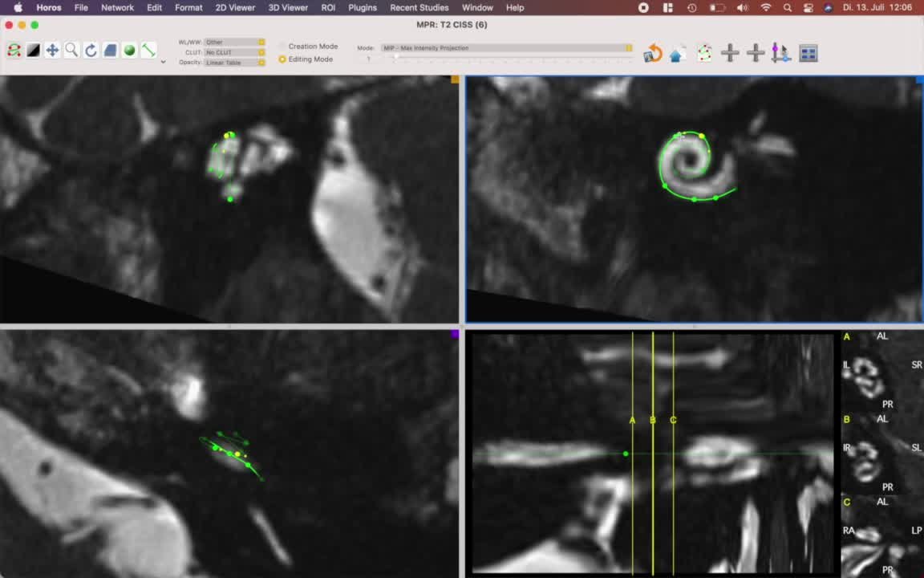Viewport: 924px width, 578px height.
Task: Select cross-section thumbnail C
Action: pos(882,537)
